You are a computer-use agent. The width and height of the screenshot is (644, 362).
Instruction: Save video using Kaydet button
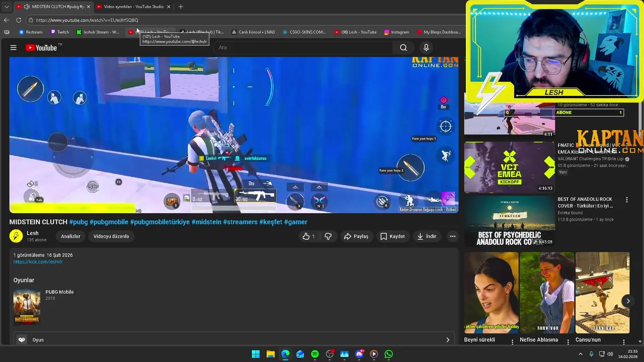pyautogui.click(x=392, y=236)
